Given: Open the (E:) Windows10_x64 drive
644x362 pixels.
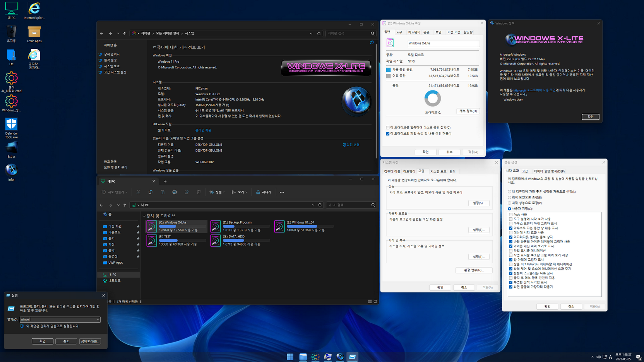Looking at the screenshot, I should 304,226.
